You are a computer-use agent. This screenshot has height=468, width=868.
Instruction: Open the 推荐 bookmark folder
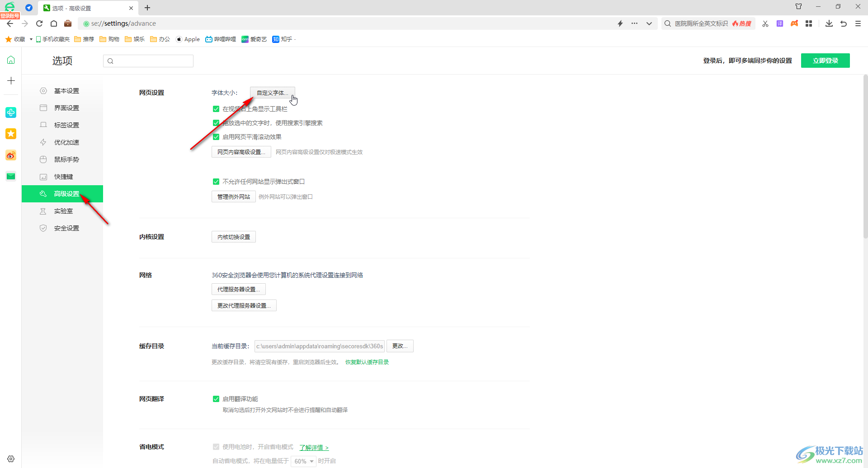click(x=84, y=39)
